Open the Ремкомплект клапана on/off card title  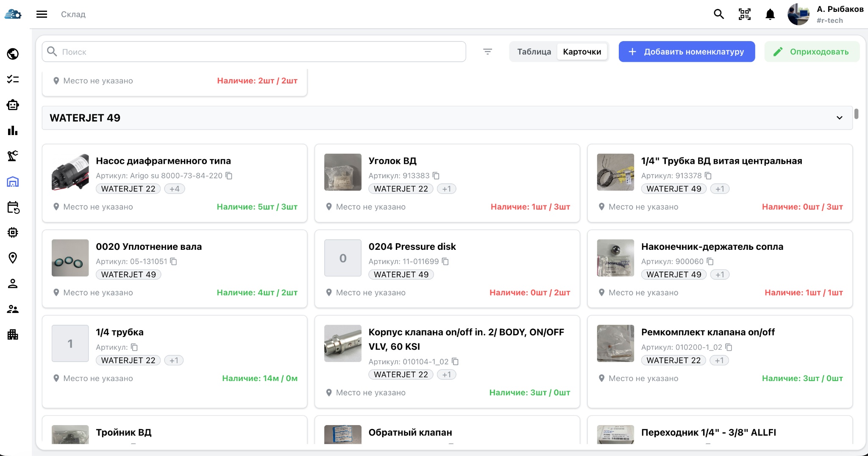(x=708, y=332)
